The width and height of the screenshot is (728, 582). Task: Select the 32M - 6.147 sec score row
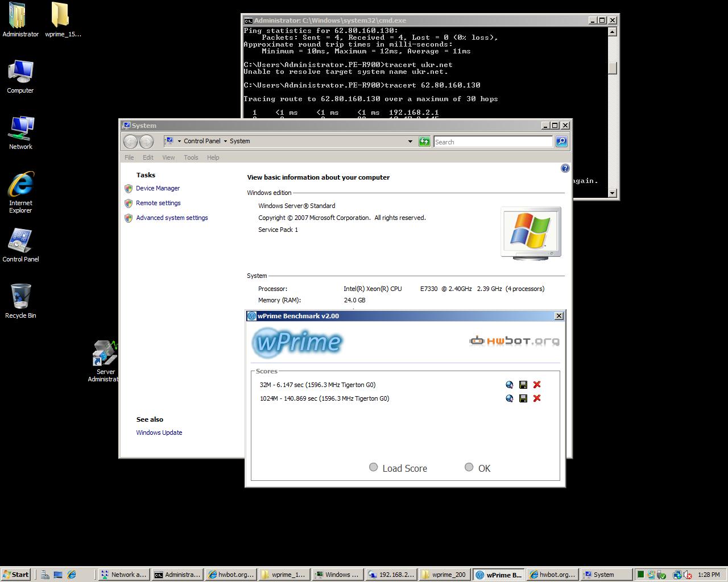(x=317, y=385)
